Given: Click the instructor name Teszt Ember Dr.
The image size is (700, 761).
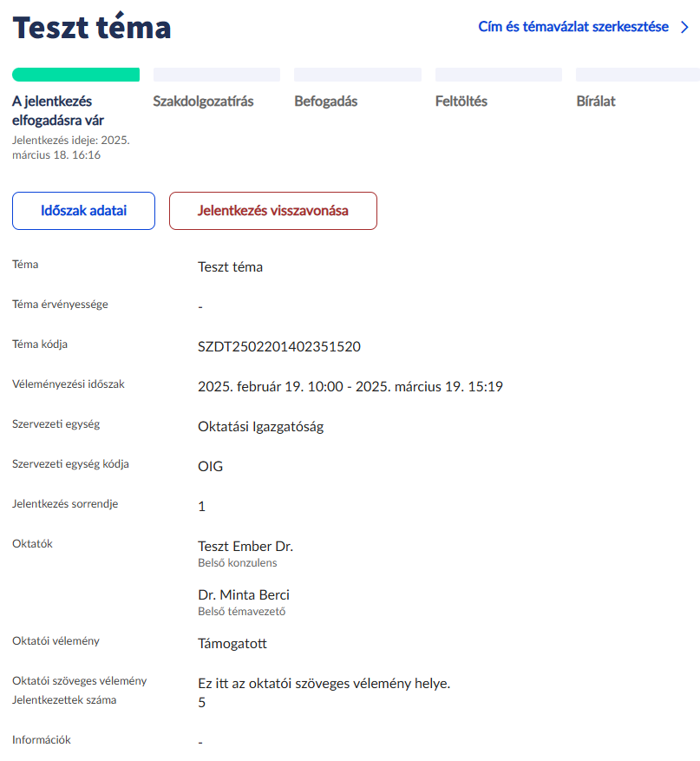Looking at the screenshot, I should pos(245,547).
